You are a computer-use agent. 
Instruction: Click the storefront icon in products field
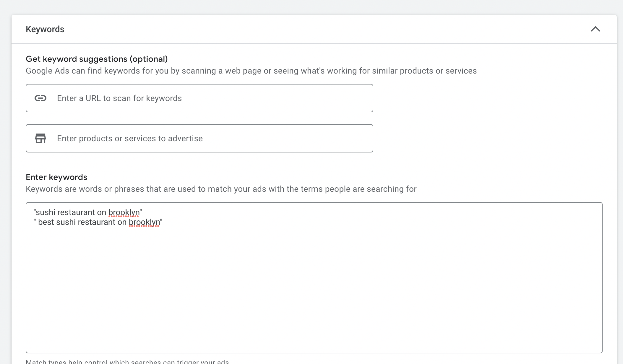[x=40, y=138]
